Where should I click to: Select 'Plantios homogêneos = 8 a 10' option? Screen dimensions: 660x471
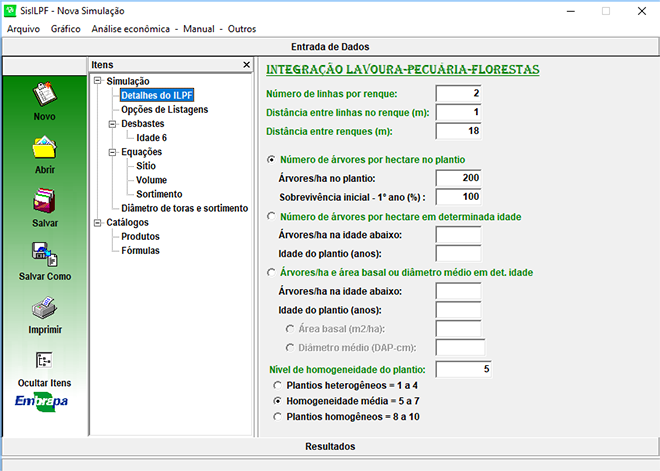coord(279,414)
